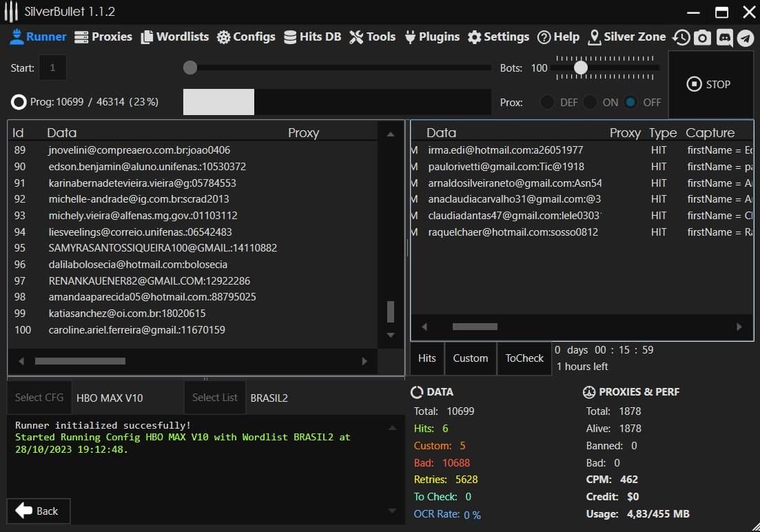Click the Back button
Viewport: 760px width, 532px height.
pos(38,511)
